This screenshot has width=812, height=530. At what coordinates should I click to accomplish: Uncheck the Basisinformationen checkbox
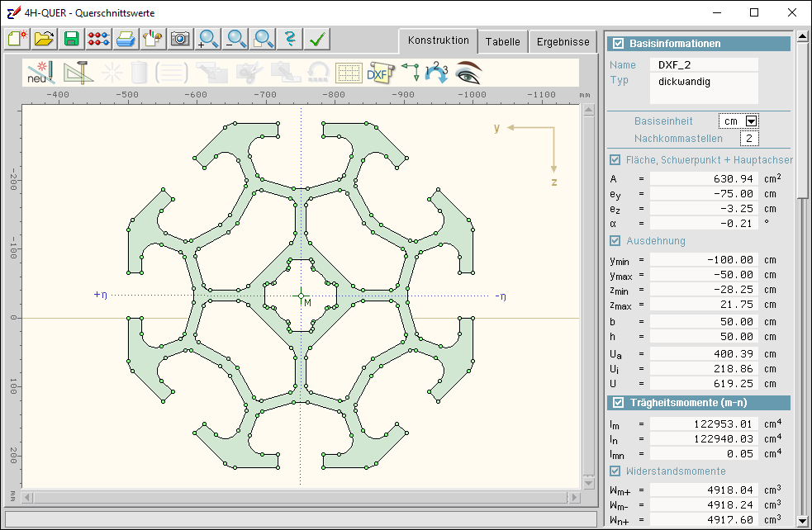pyautogui.click(x=617, y=44)
